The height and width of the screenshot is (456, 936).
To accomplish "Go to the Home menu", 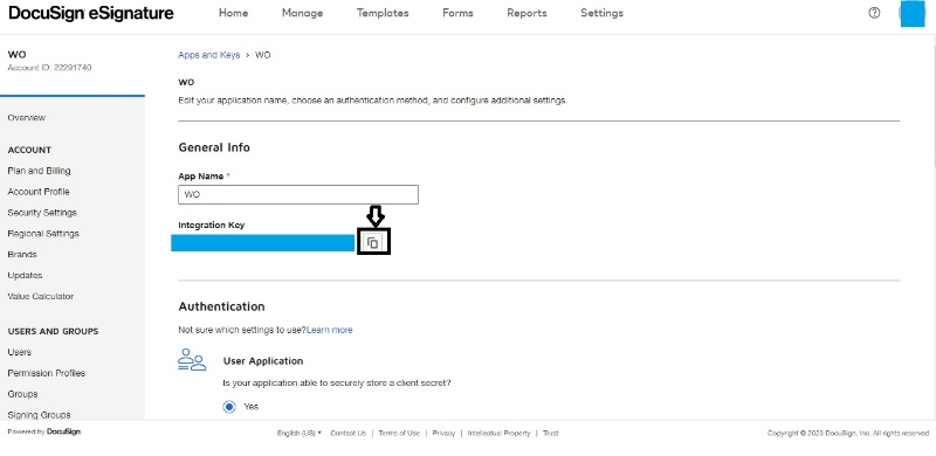I will pyautogui.click(x=233, y=13).
